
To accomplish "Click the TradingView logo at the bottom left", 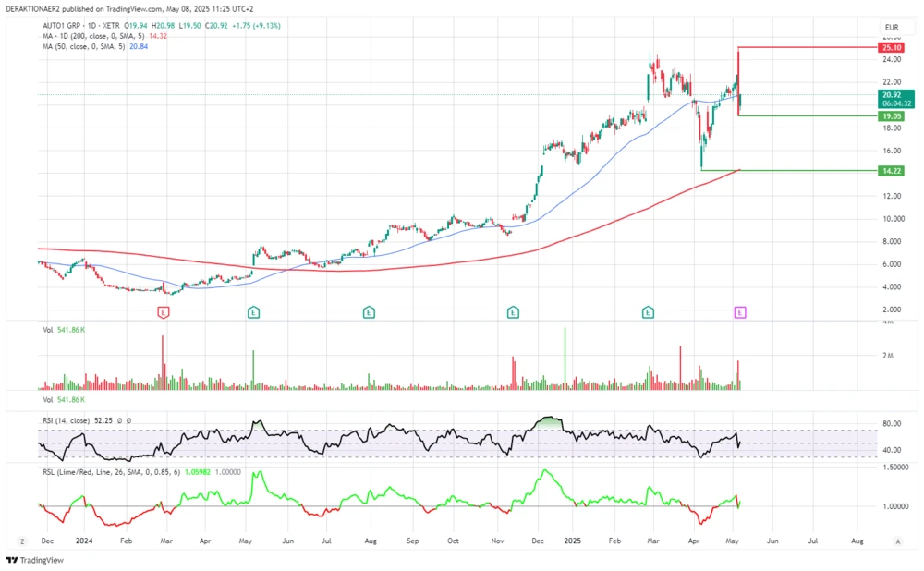I will click(30, 560).
